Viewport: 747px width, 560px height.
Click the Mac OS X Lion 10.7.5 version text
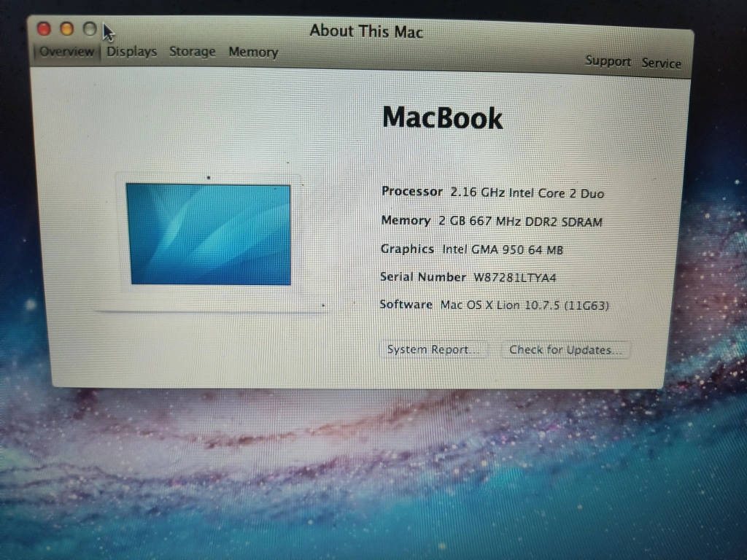pyautogui.click(x=525, y=305)
